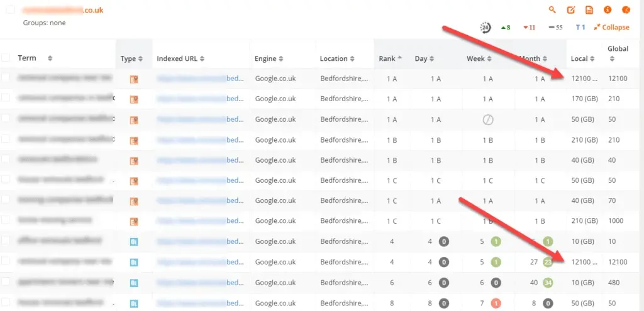The width and height of the screenshot is (644, 311).
Task: Click the blue T 1 indicator
Action: [580, 28]
